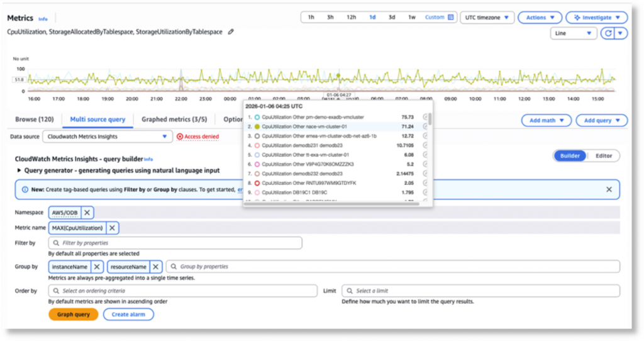Click the RNTU997WM9GTDYFK legend circle

(257, 183)
